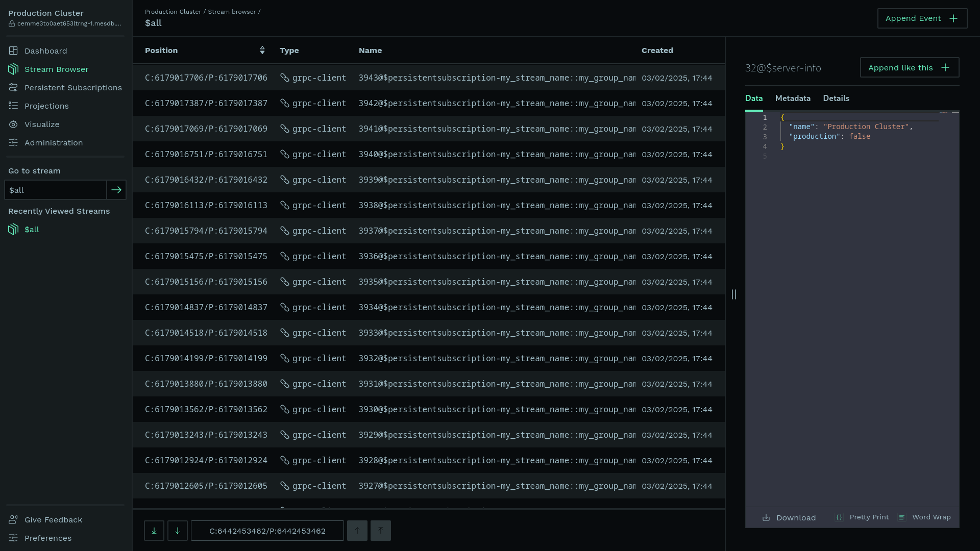Image resolution: width=980 pixels, height=551 pixels.
Task: Click plus icon on Append like this
Action: [945, 67]
